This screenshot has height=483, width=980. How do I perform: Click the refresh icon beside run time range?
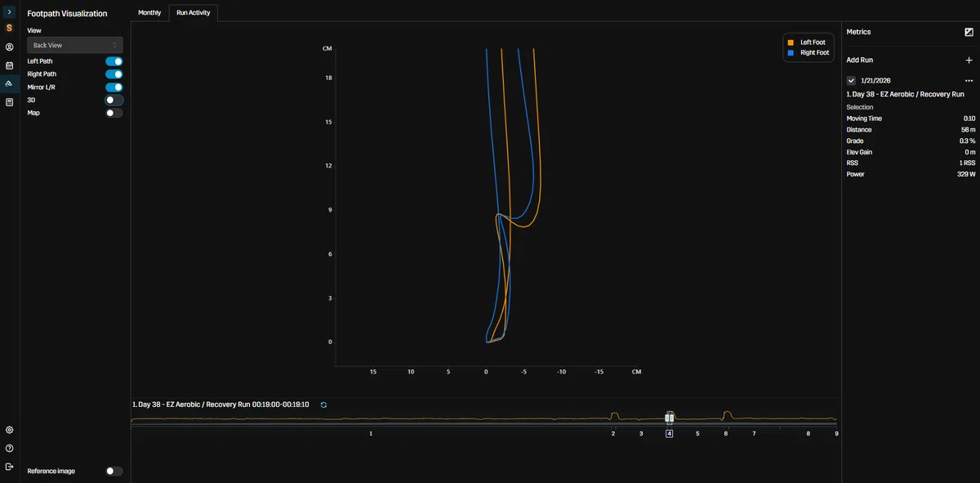click(x=323, y=405)
